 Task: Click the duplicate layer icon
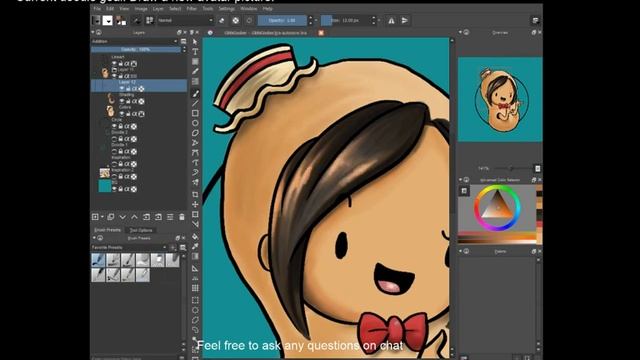pos(111,217)
